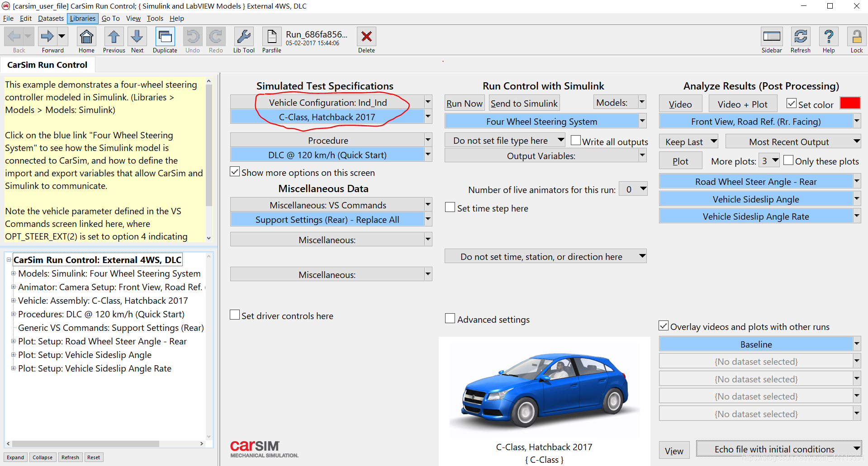Click the red color swatch

[x=850, y=103]
